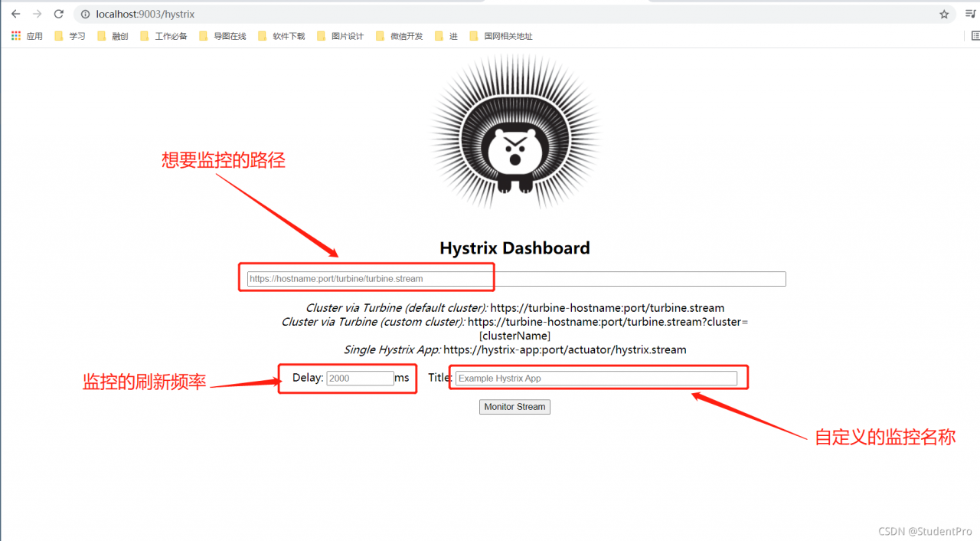Image resolution: width=980 pixels, height=541 pixels.
Task: Click the stream URL input field
Action: (x=516, y=279)
